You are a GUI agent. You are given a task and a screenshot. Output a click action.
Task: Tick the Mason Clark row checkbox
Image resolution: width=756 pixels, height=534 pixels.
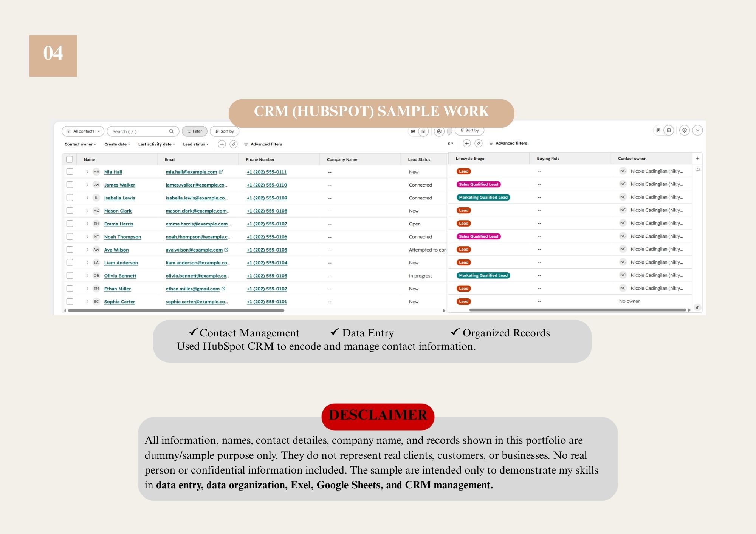click(70, 211)
